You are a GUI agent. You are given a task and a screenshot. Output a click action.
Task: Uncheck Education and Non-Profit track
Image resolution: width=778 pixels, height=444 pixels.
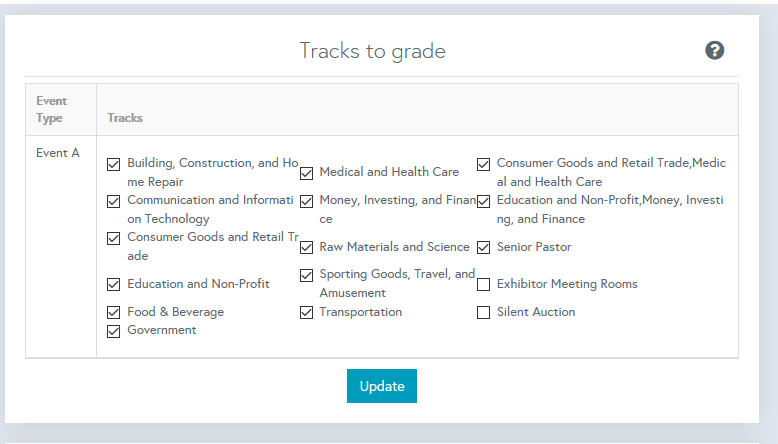click(114, 284)
